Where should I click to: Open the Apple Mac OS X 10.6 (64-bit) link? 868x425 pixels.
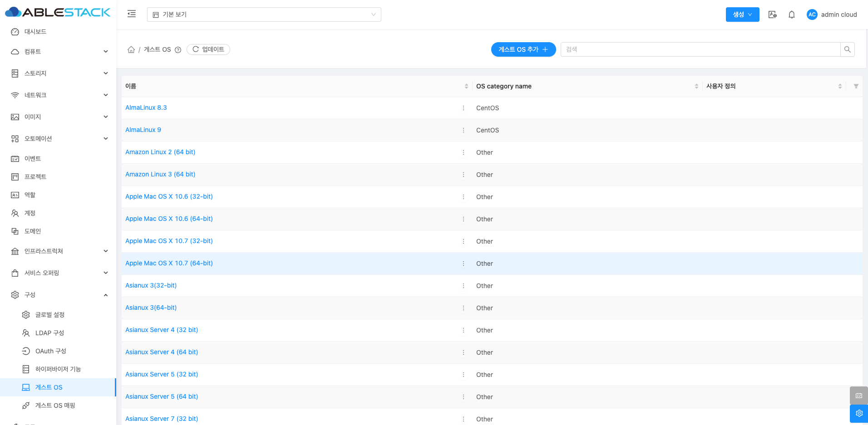169,219
